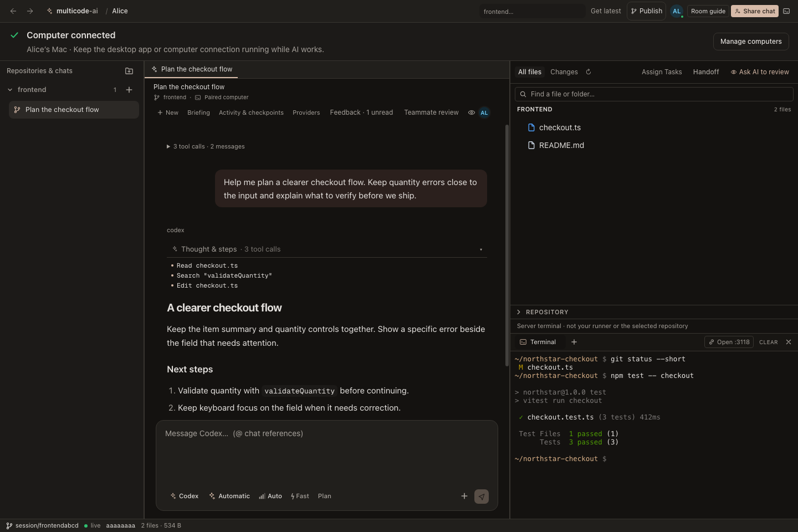
Task: Collapse the frontend repository tree
Action: click(10, 90)
